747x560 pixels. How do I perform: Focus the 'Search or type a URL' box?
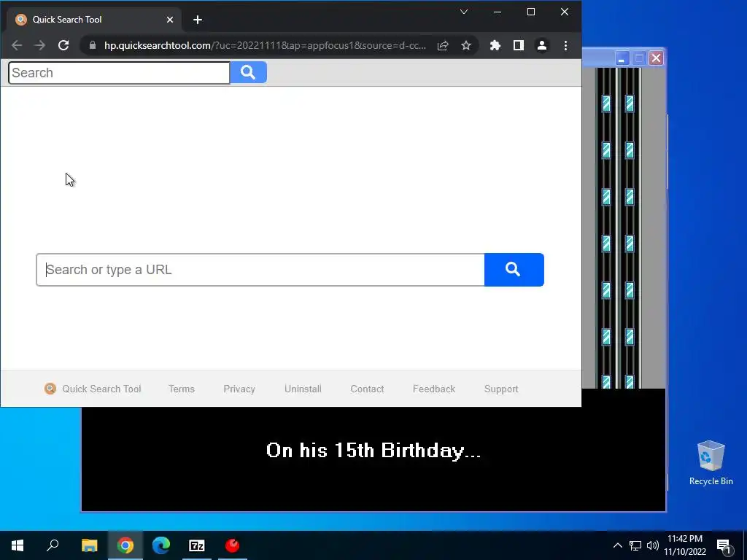tap(260, 270)
